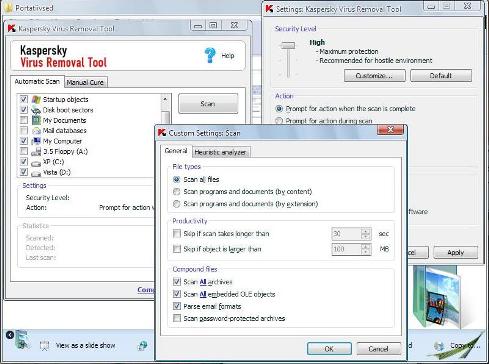Click the slide show icon in bottom bar
This screenshot has height=364, width=489.
(x=44, y=346)
